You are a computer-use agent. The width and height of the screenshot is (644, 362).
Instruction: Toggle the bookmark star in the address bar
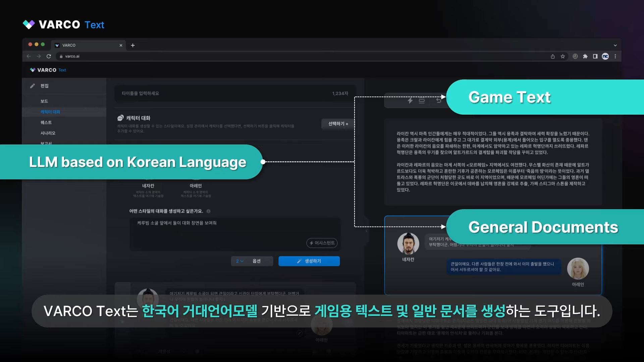[563, 56]
